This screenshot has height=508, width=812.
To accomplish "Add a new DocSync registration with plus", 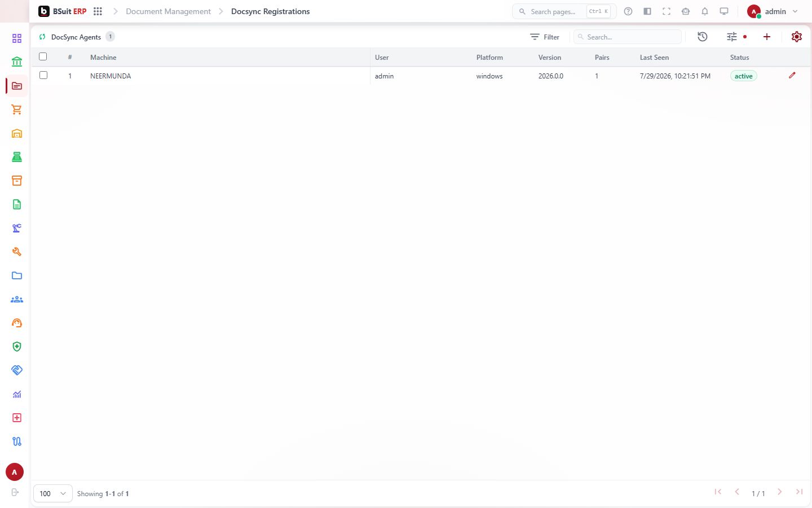I will 767,37.
